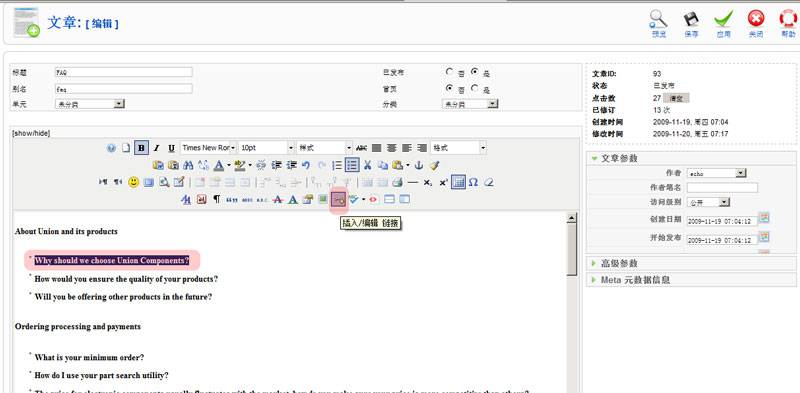Click the eraser remove-formatting icon

click(489, 182)
